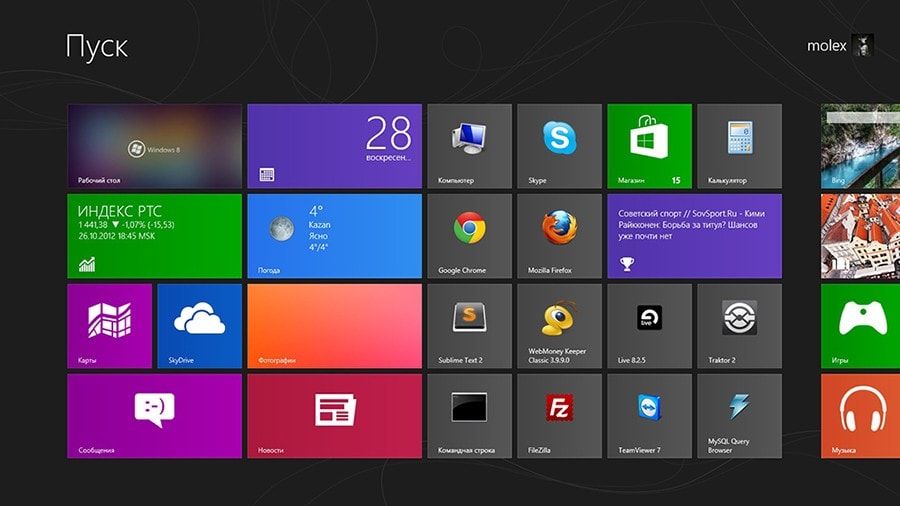Open Traktor 2 app
This screenshot has width=900, height=506.
pyautogui.click(x=739, y=326)
